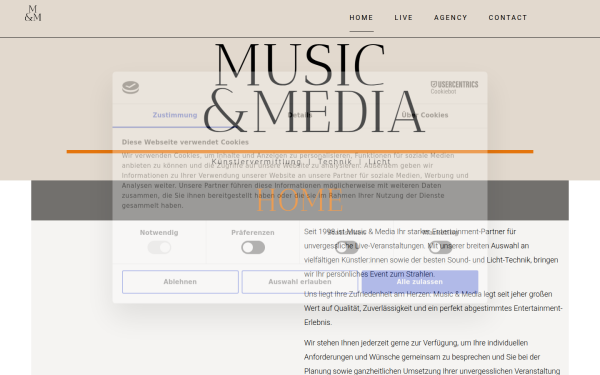This screenshot has width=600, height=375.
Task: Enable the Statistiken cookie switch
Action: (347, 248)
